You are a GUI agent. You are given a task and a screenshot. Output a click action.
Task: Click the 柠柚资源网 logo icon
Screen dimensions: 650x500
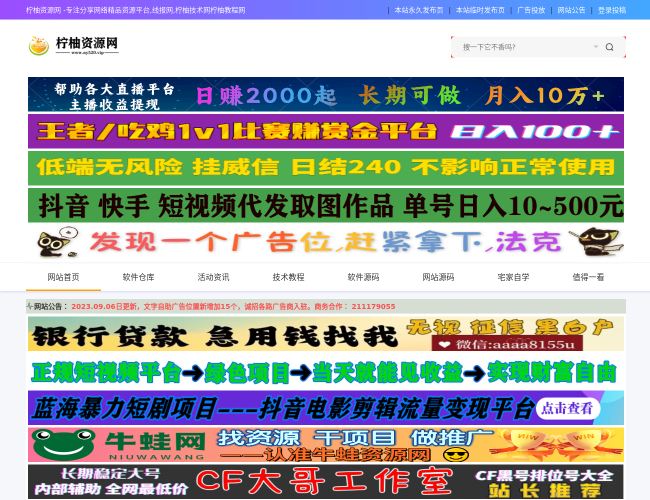(x=39, y=46)
